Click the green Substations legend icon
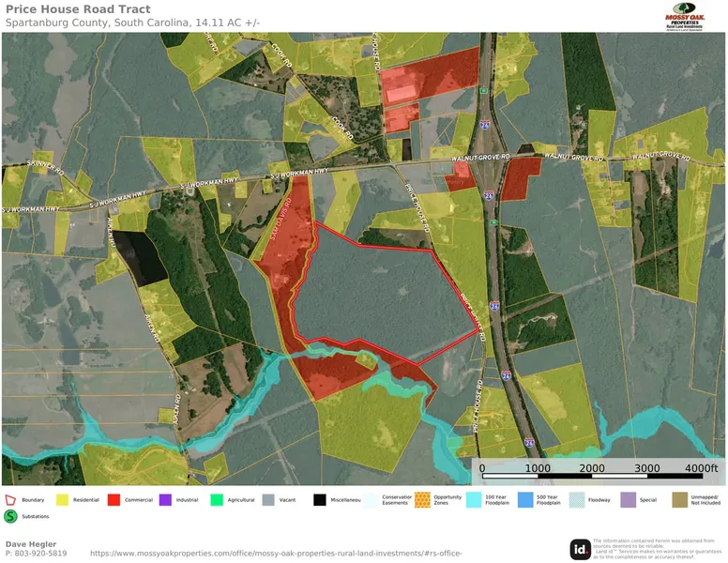 point(12,516)
